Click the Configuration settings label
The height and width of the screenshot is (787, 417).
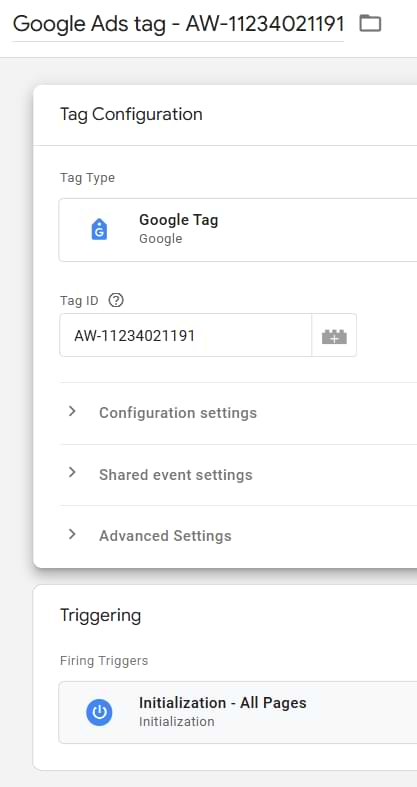click(178, 413)
